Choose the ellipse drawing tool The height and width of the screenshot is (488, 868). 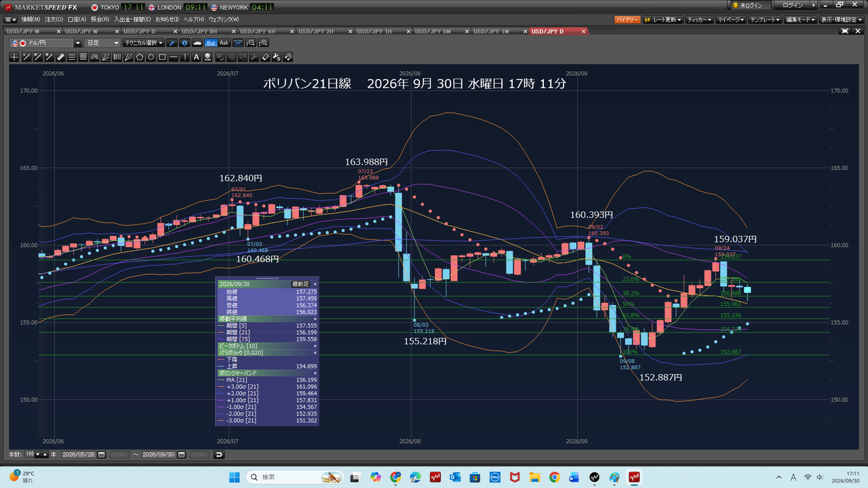[151, 57]
